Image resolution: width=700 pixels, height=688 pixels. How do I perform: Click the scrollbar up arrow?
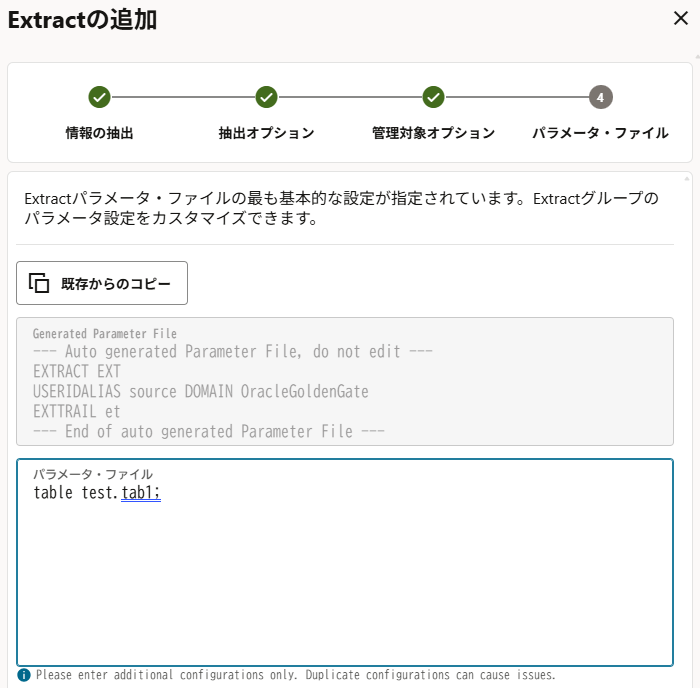coord(686,179)
